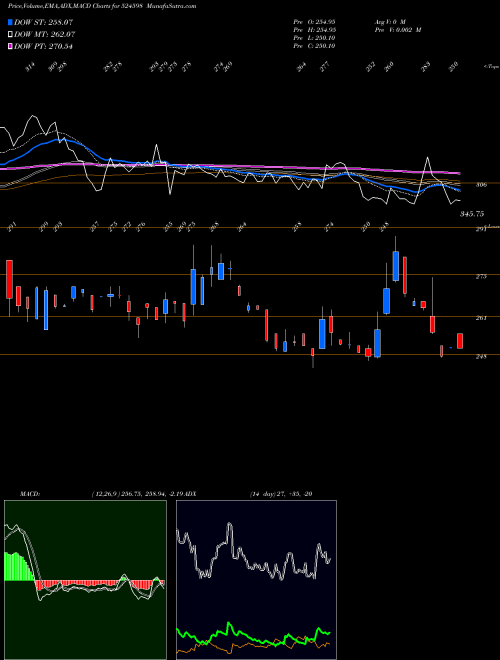Click the 345.75 price label
Viewport: 500px width, 660px height.
click(x=471, y=214)
